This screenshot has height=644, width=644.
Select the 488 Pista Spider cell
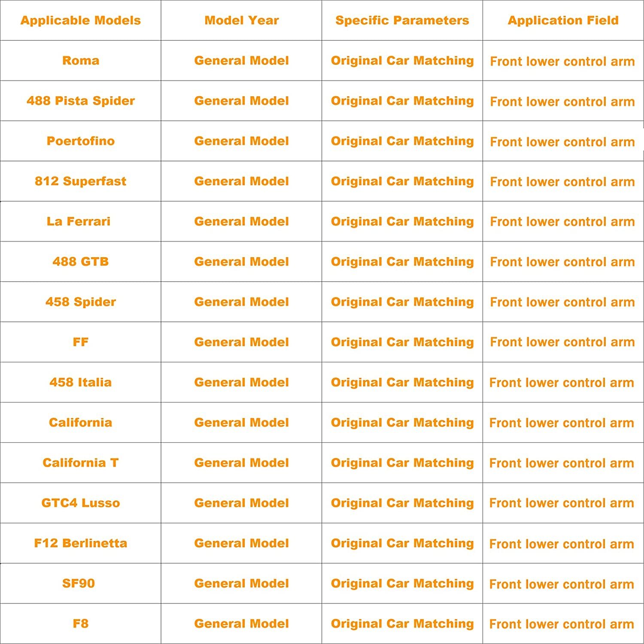tap(81, 101)
